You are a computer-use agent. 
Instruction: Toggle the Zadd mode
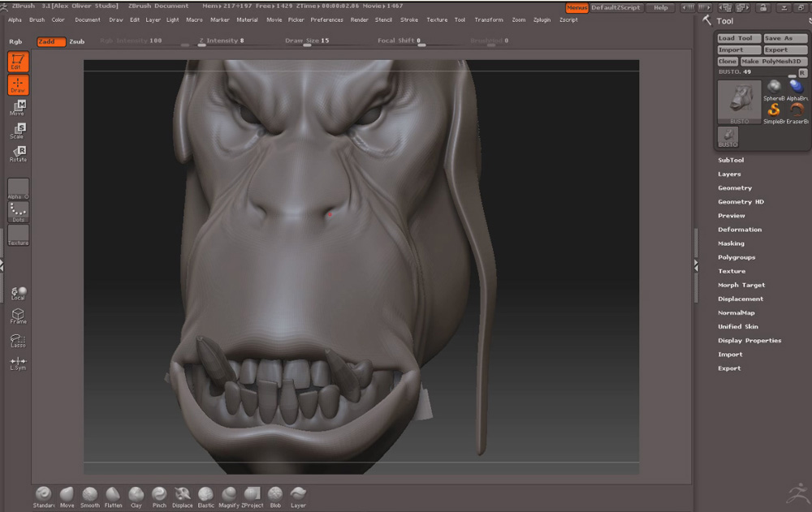coord(51,41)
